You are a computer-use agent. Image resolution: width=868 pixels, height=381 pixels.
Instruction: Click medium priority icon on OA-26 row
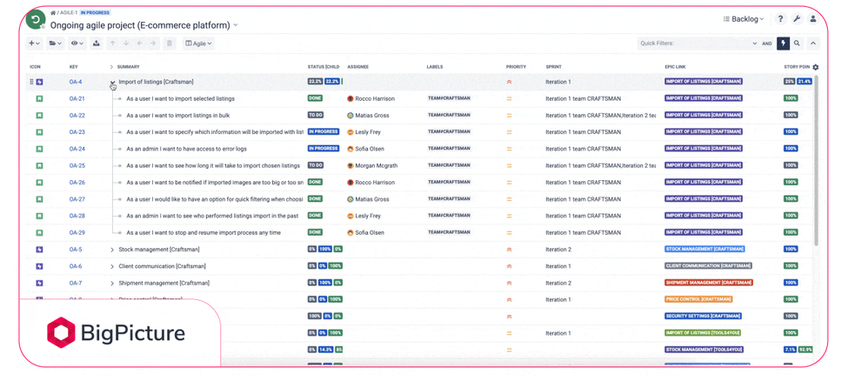pos(510,182)
